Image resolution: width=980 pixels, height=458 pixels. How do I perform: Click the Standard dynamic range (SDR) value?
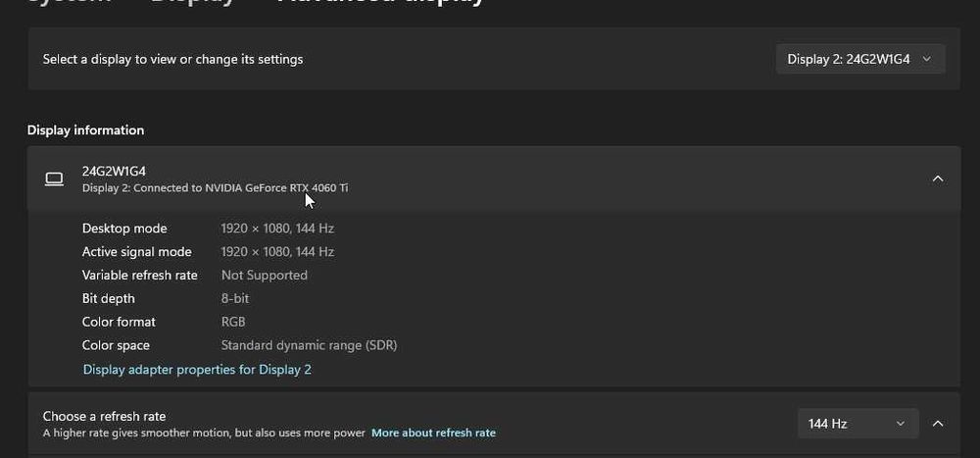[x=309, y=346]
